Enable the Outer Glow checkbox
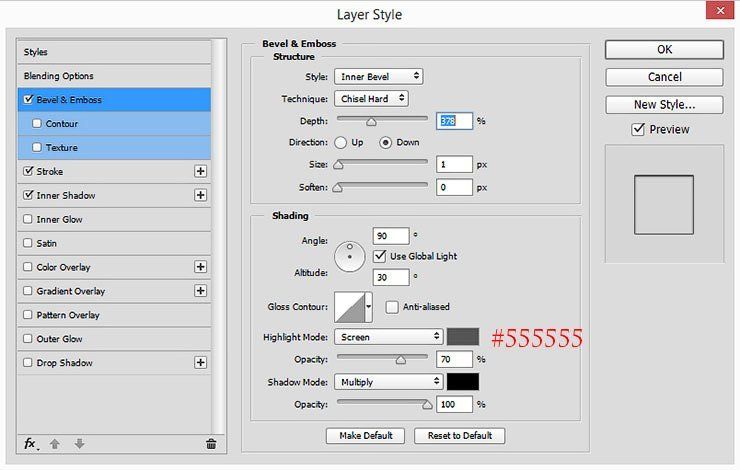This screenshot has height=470, width=740. pos(28,338)
